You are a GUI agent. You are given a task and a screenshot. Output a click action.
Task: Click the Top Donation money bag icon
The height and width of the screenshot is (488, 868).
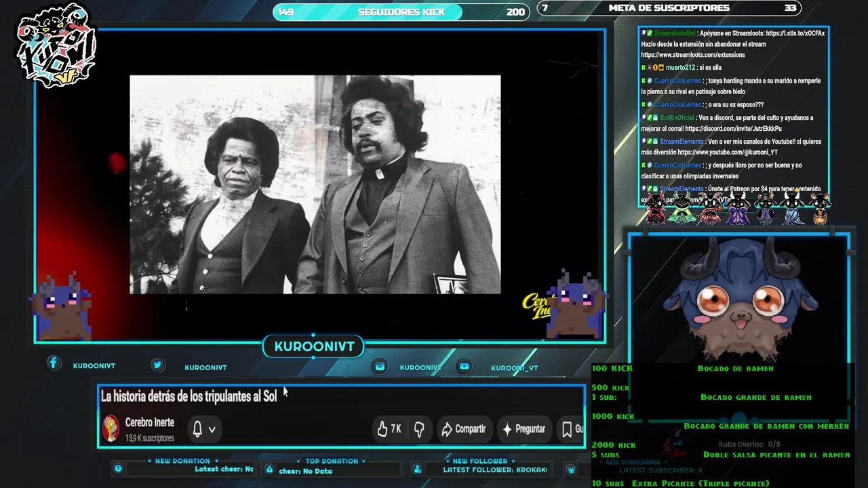[x=269, y=468]
